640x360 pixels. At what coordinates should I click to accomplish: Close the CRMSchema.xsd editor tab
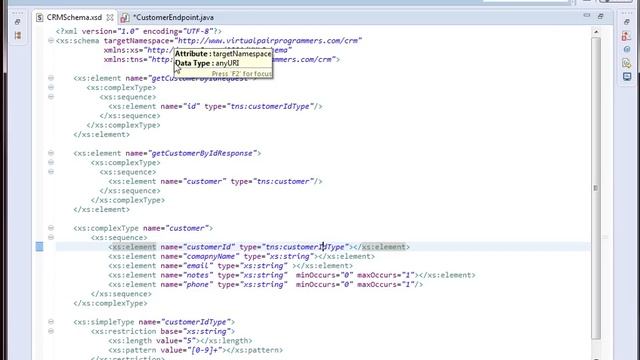pyautogui.click(x=110, y=18)
